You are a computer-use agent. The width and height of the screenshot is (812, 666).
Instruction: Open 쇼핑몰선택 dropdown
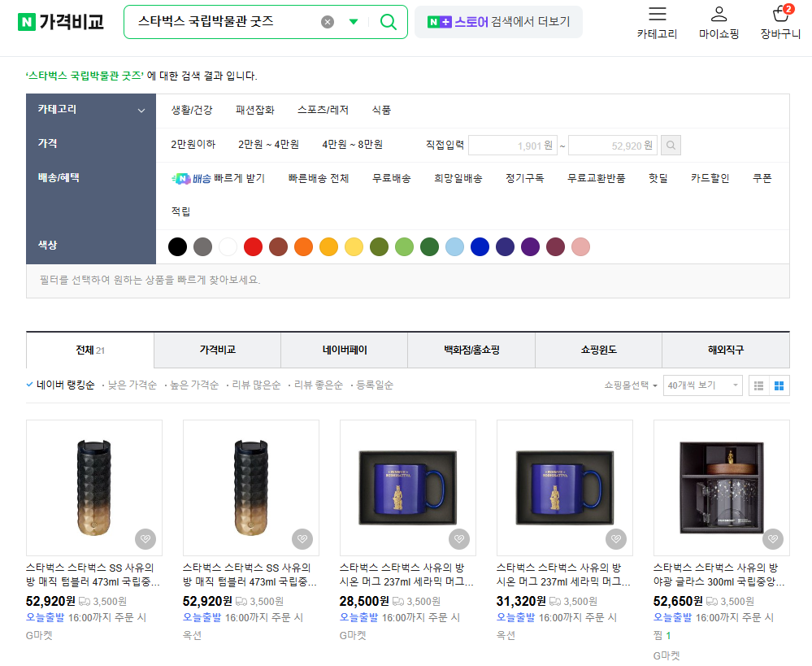[631, 385]
